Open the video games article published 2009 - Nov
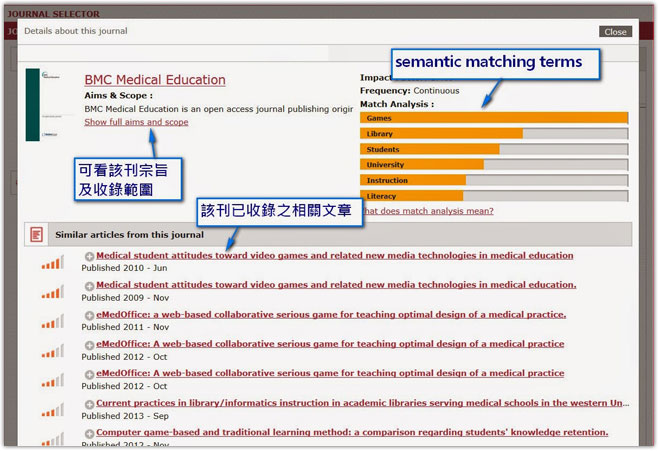659x451 pixels. 336,285
